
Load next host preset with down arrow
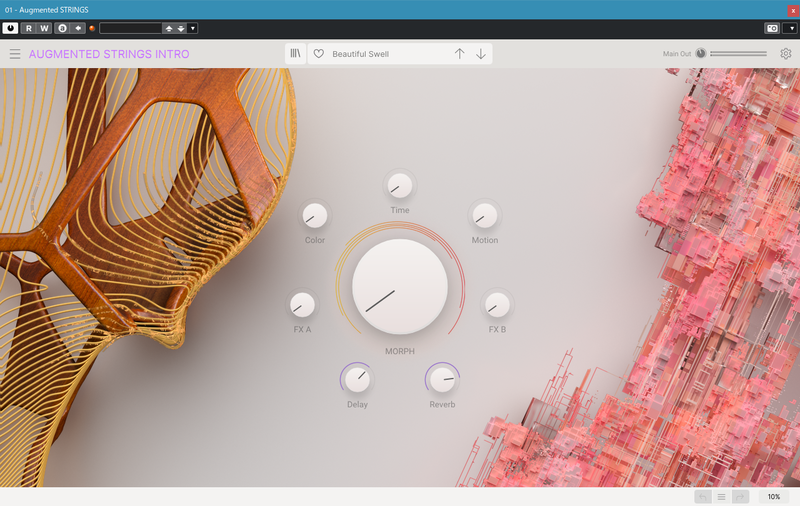(x=181, y=28)
